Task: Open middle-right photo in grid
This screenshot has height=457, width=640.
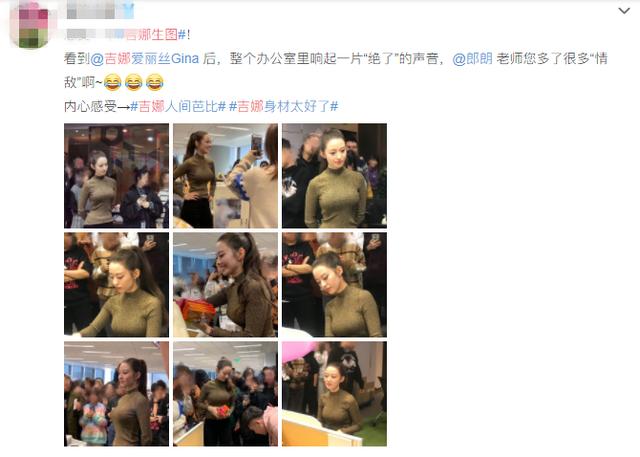Action: pyautogui.click(x=334, y=284)
